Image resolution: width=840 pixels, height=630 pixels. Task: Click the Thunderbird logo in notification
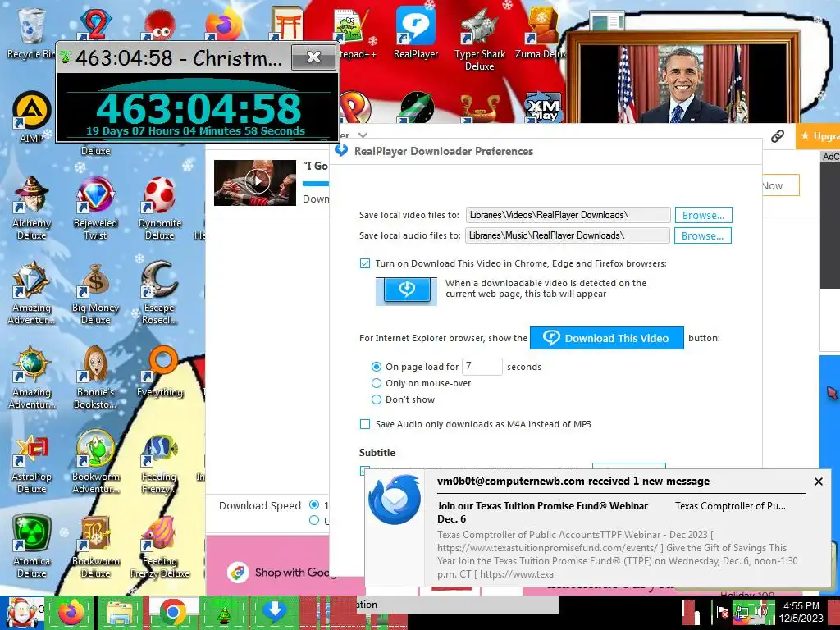[x=395, y=501]
